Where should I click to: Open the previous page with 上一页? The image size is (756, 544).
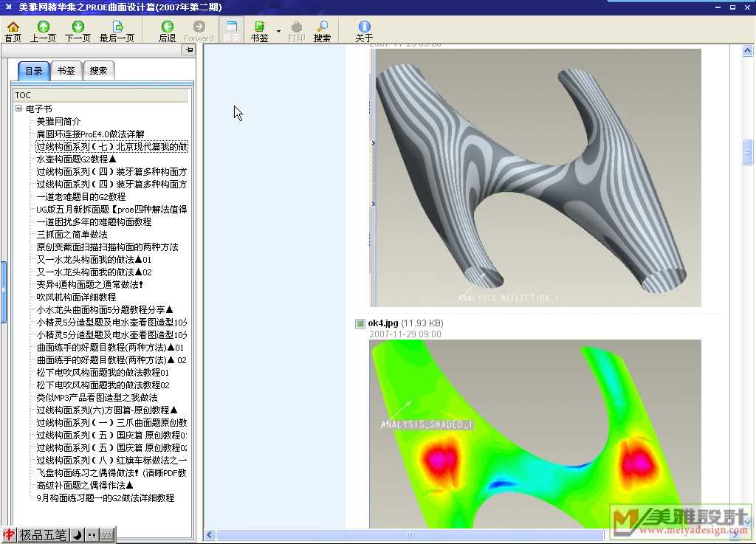[43, 31]
